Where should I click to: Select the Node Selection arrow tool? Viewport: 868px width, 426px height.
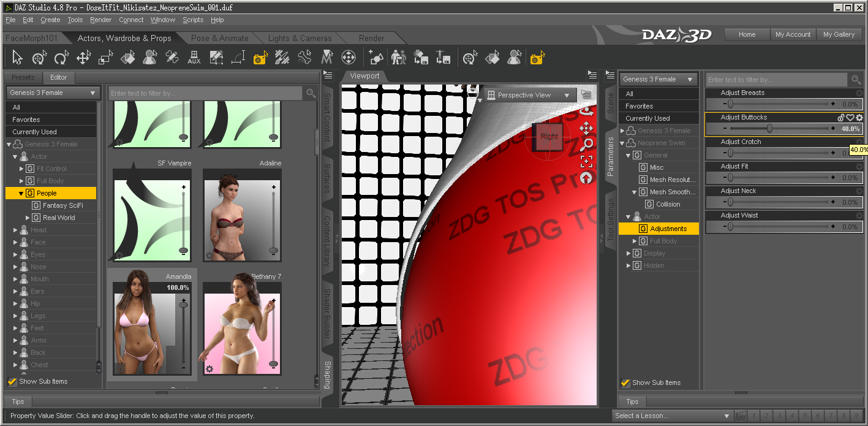pyautogui.click(x=17, y=58)
